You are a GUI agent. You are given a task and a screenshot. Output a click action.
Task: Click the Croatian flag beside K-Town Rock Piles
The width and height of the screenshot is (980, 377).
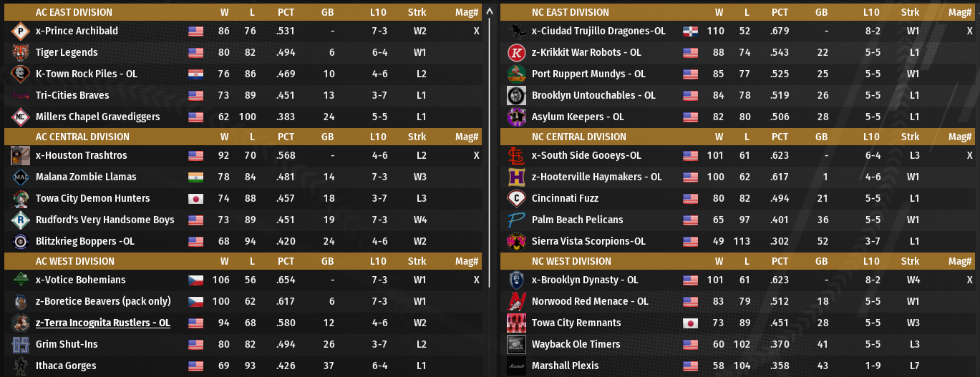pyautogui.click(x=195, y=74)
